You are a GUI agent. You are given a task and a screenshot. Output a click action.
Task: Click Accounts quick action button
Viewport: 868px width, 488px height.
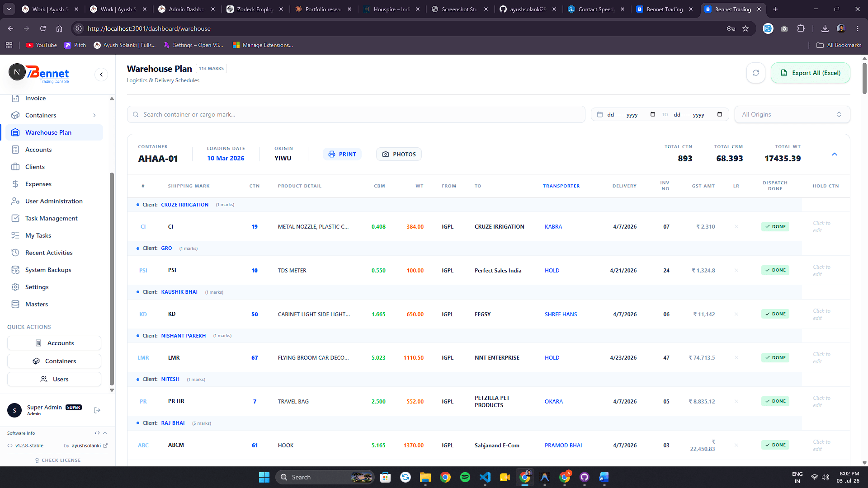tap(54, 343)
